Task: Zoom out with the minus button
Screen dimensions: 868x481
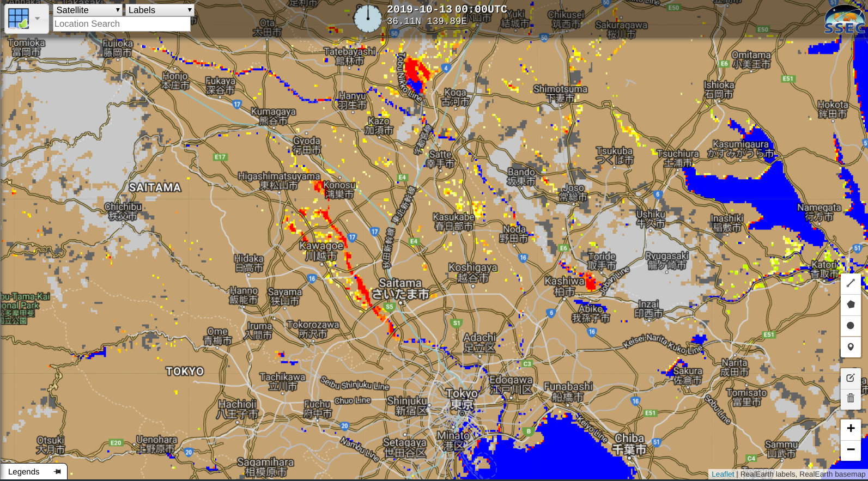Action: (851, 449)
